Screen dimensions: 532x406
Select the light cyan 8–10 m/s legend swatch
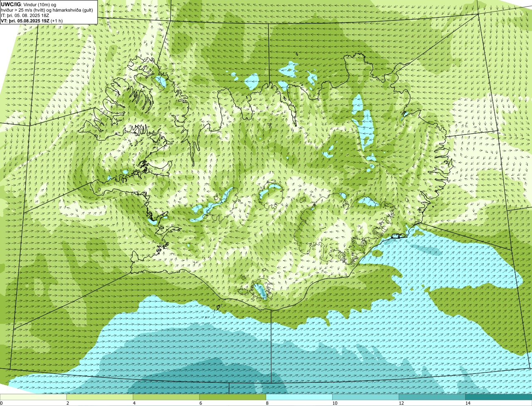tap(299, 397)
